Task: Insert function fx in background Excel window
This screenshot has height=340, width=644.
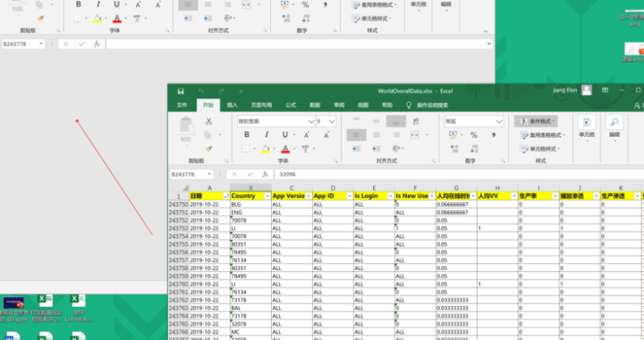Action: click(x=97, y=44)
